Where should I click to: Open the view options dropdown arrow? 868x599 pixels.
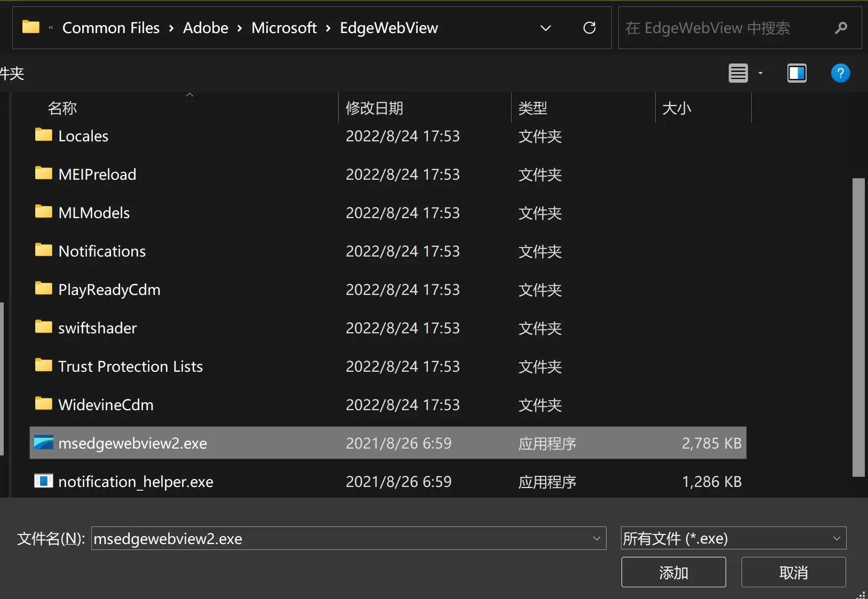tap(760, 73)
